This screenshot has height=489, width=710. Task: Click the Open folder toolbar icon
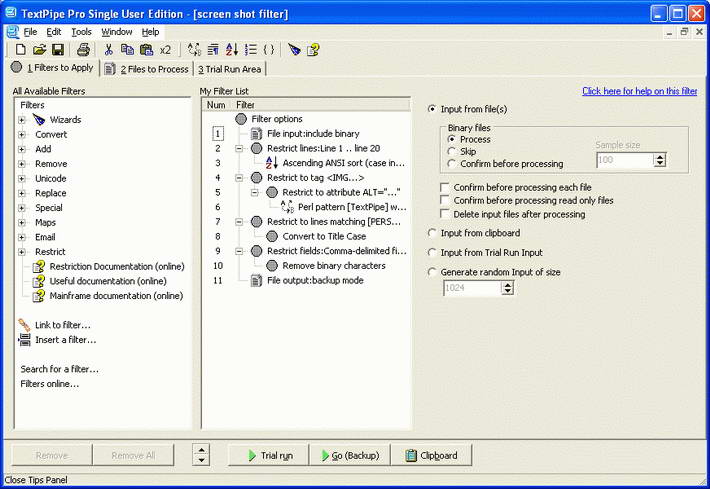[x=39, y=49]
